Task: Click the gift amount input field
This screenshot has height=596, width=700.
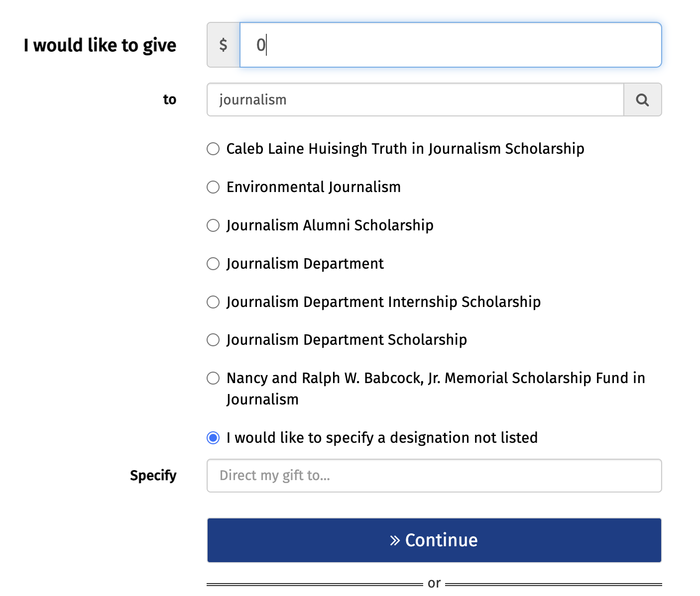Action: pyautogui.click(x=448, y=45)
